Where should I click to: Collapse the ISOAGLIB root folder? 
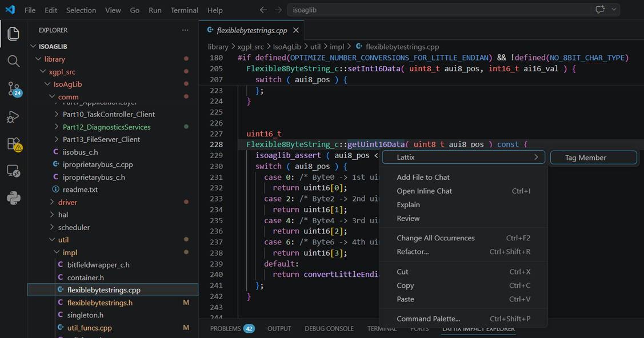(x=33, y=46)
